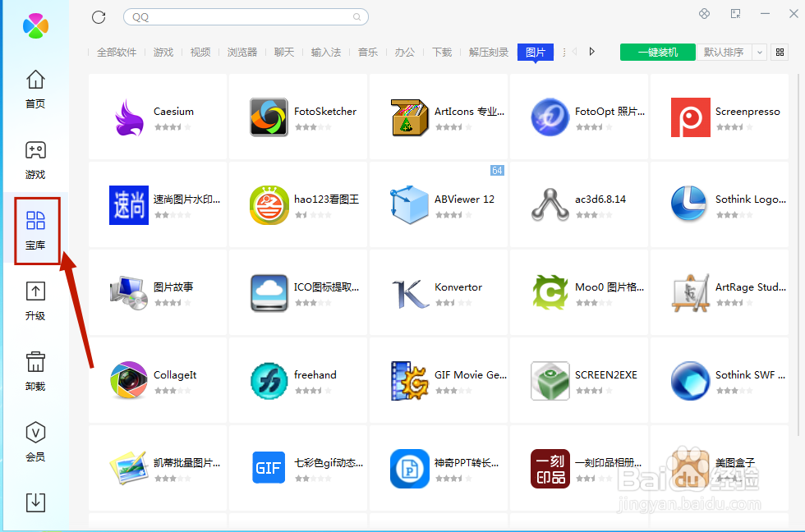The image size is (805, 532).
Task: Open the ArtRage Stud app icon
Action: click(x=691, y=293)
